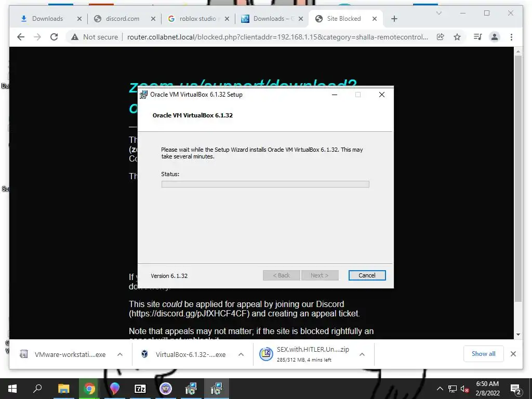
Task: Click the zip file download progress icon
Action: pyautogui.click(x=267, y=354)
